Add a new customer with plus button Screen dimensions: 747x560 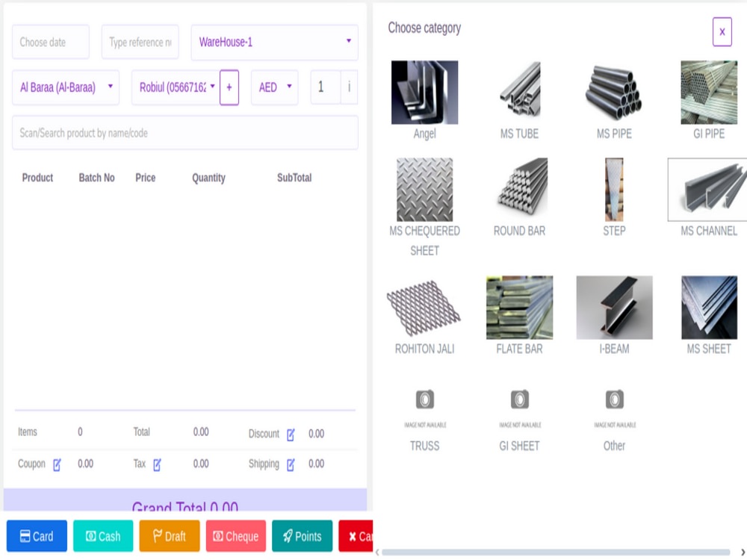(229, 87)
